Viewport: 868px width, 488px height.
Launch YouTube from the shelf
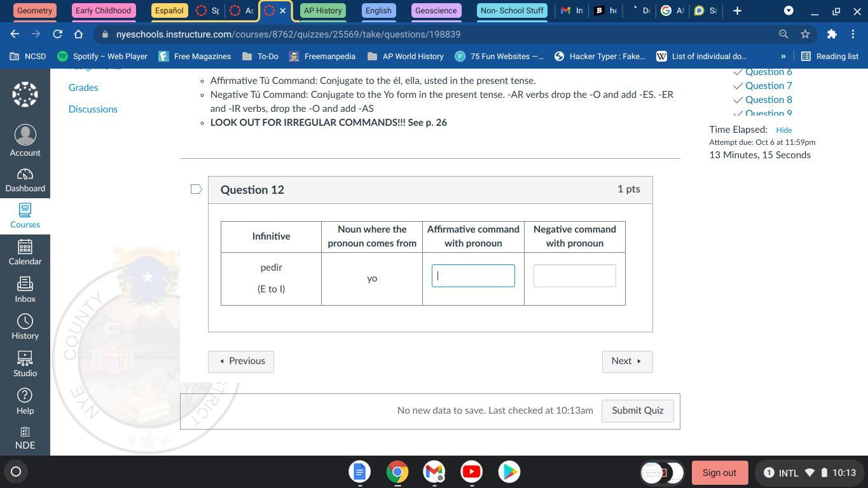point(471,472)
